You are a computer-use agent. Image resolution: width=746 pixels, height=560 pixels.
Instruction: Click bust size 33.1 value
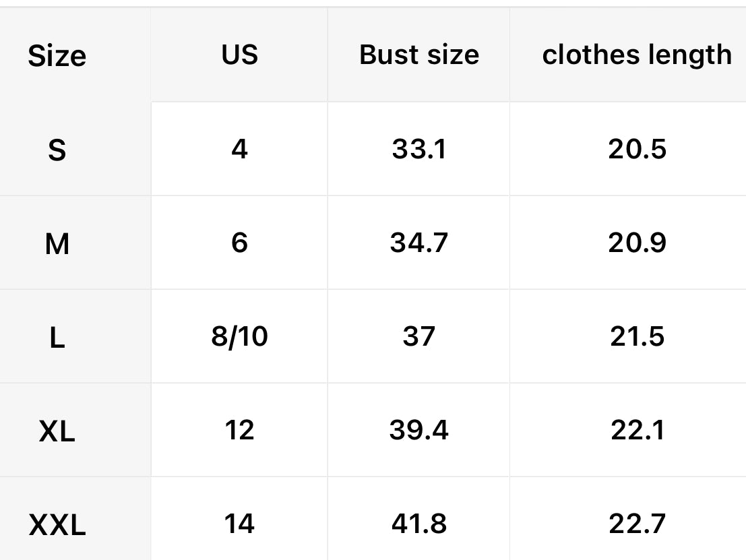pyautogui.click(x=418, y=148)
